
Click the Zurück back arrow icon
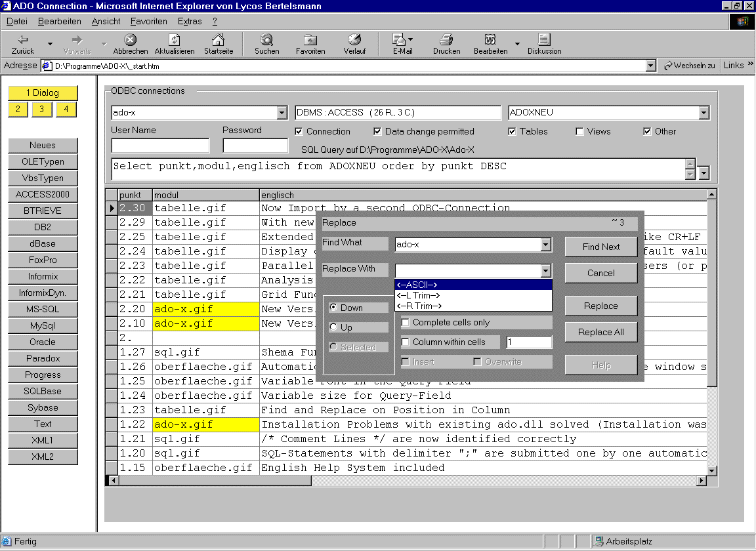(x=23, y=39)
